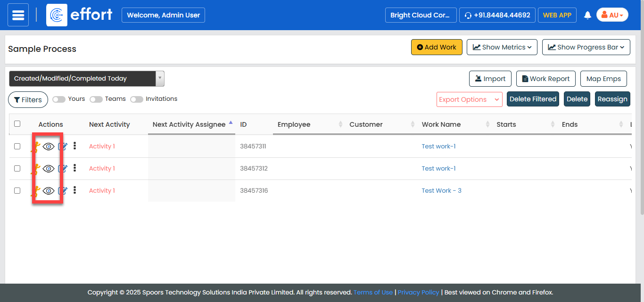
Task: Click the eye view icon for work 38457311
Action: [49, 147]
